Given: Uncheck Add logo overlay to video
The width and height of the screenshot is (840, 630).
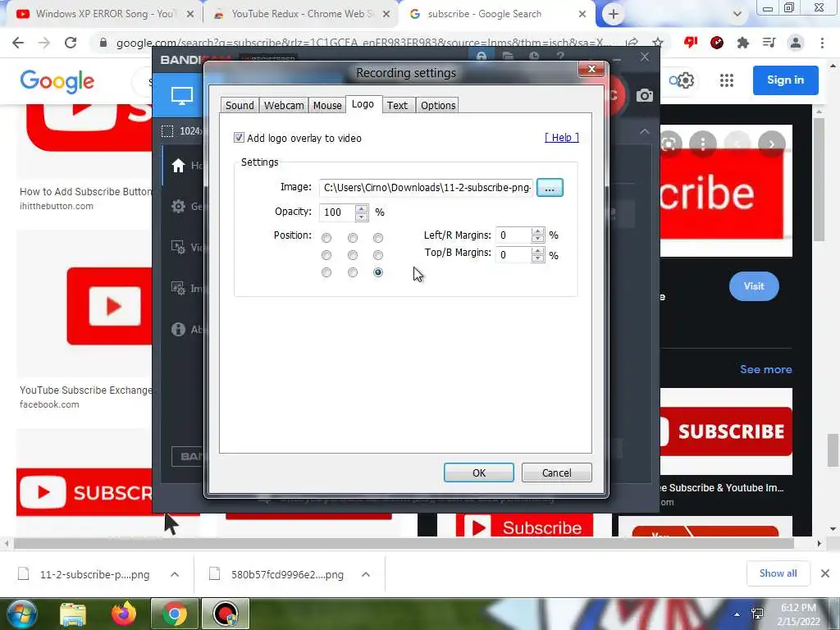Looking at the screenshot, I should [x=239, y=138].
